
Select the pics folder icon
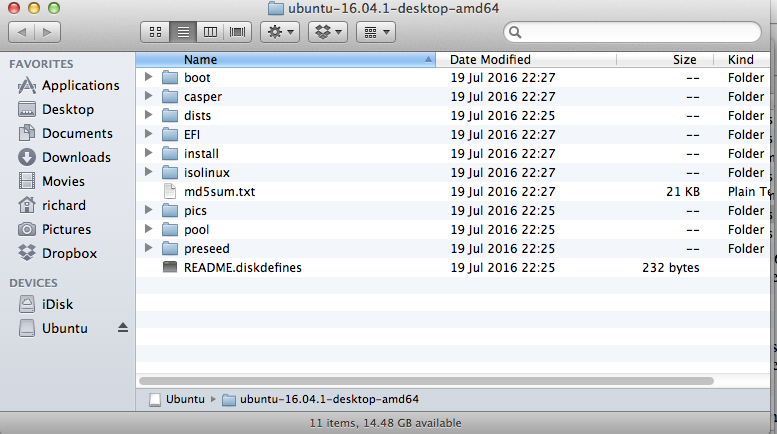coord(170,211)
